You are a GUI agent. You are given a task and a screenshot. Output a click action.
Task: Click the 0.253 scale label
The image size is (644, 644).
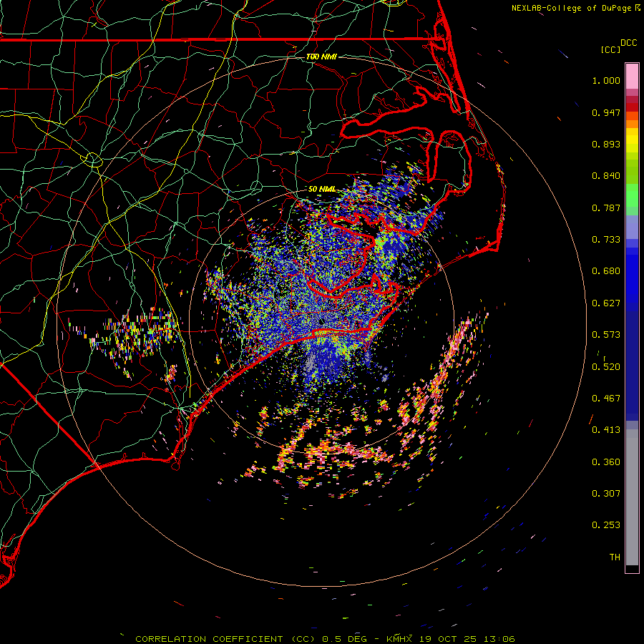pyautogui.click(x=606, y=525)
